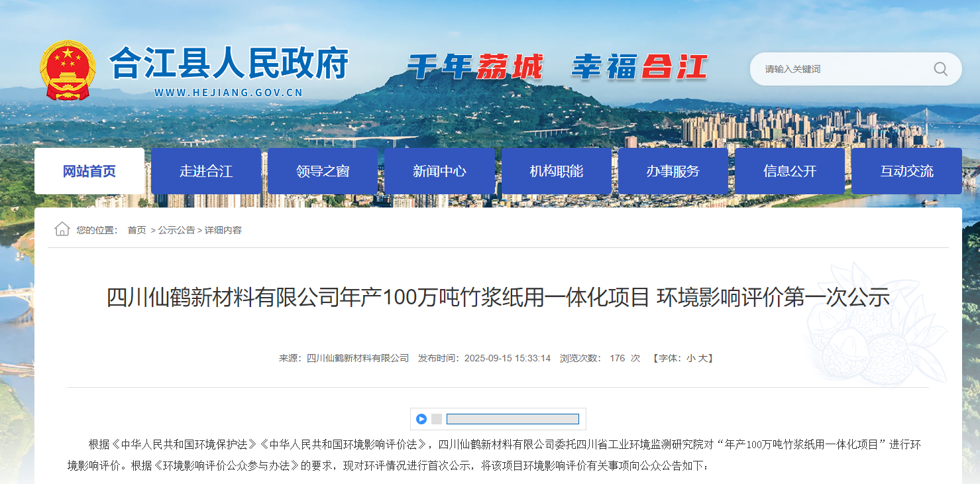The image size is (980, 484).
Task: Click the audio progress bar
Action: [512, 419]
